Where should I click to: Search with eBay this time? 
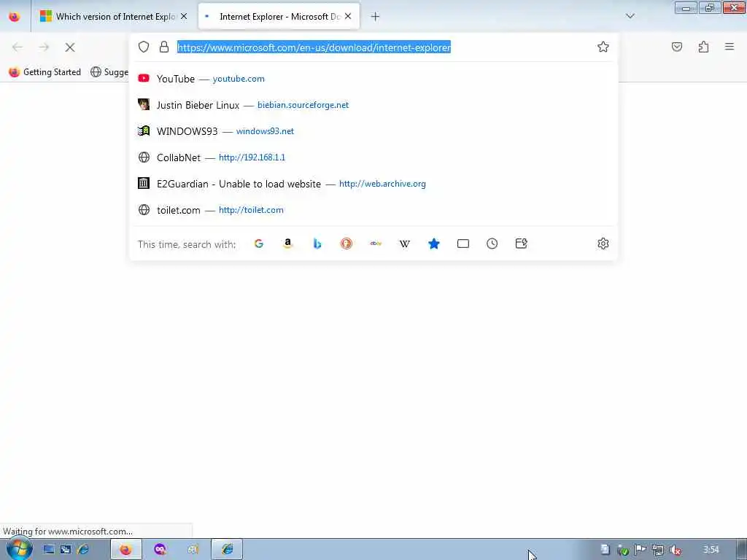pos(376,244)
